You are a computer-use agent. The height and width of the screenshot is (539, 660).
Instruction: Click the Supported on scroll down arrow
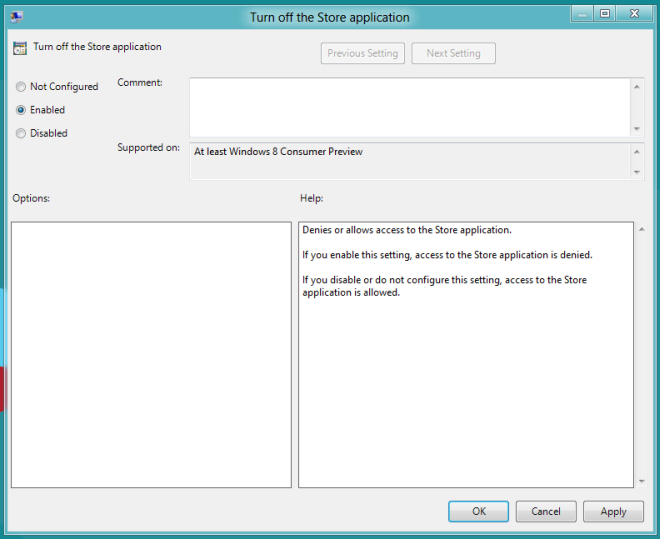tap(637, 173)
